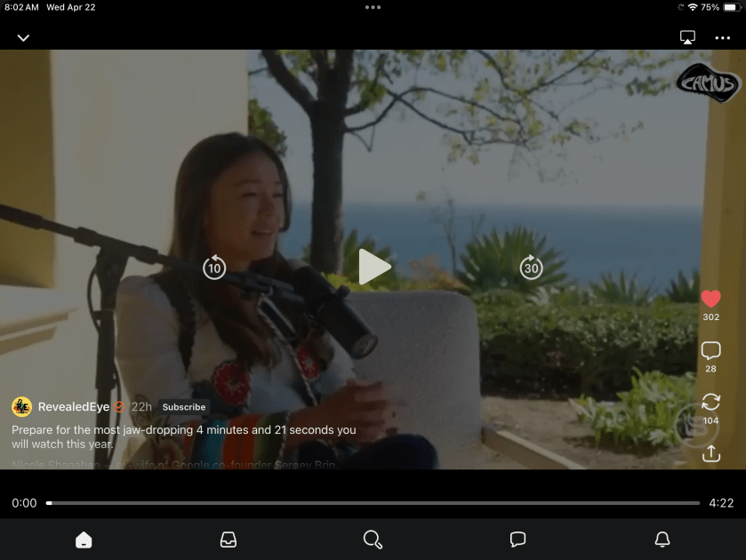
Task: Play the video
Action: click(x=373, y=267)
